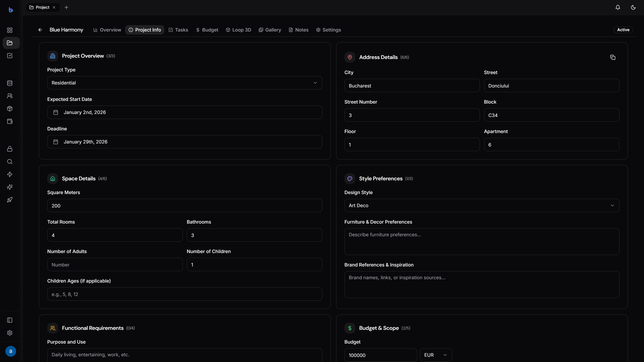644x362 pixels.
Task: Click the app logo in the sidebar
Action: (11, 10)
